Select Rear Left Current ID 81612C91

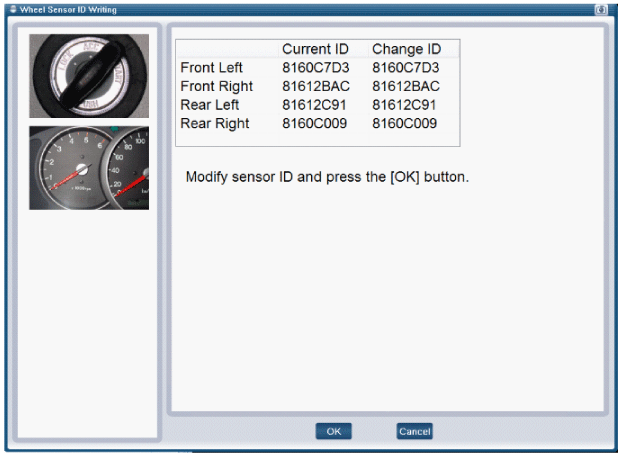(x=314, y=105)
